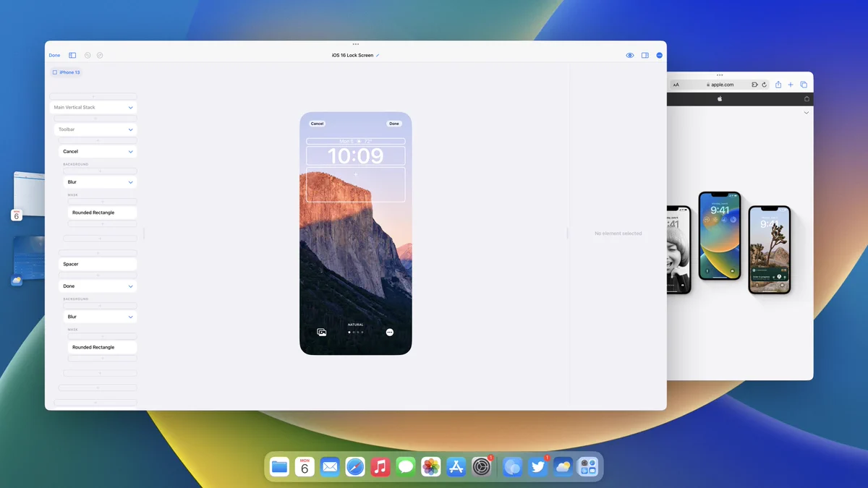Open the blue more options menu

click(660, 55)
